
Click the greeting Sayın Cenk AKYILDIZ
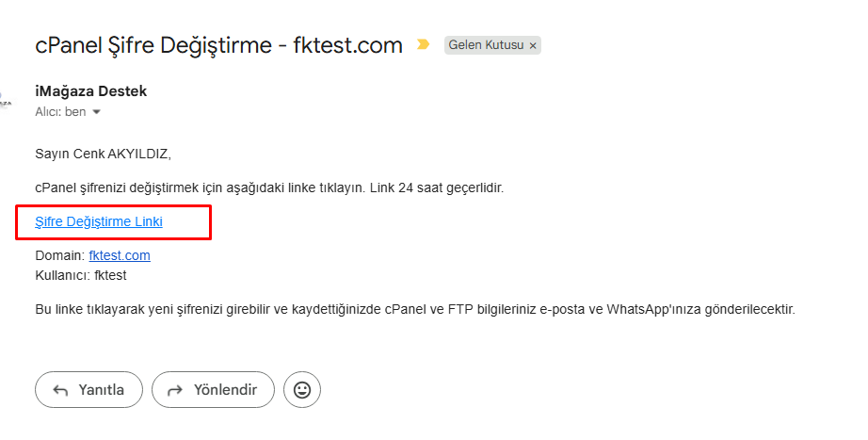(104, 154)
